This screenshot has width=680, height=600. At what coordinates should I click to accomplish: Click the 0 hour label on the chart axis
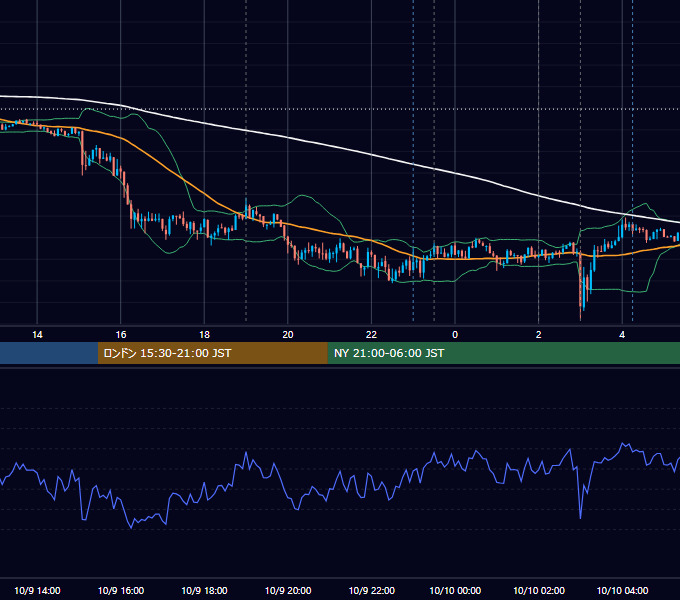(x=455, y=335)
